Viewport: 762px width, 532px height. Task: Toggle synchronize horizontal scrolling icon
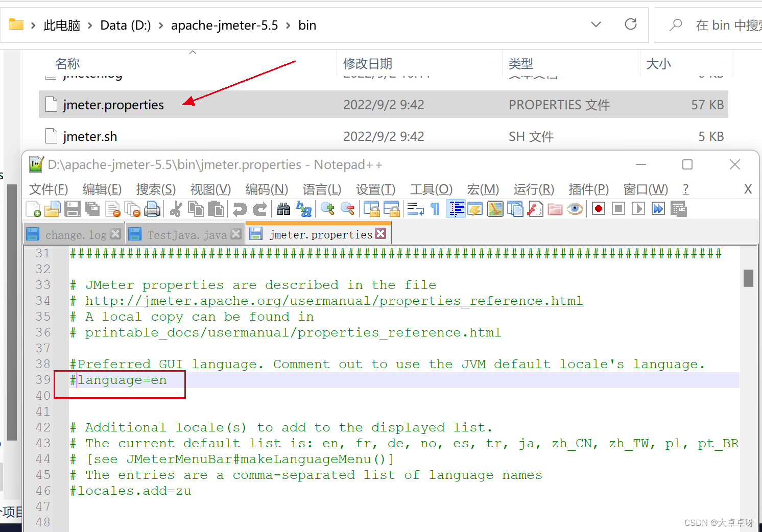391,209
